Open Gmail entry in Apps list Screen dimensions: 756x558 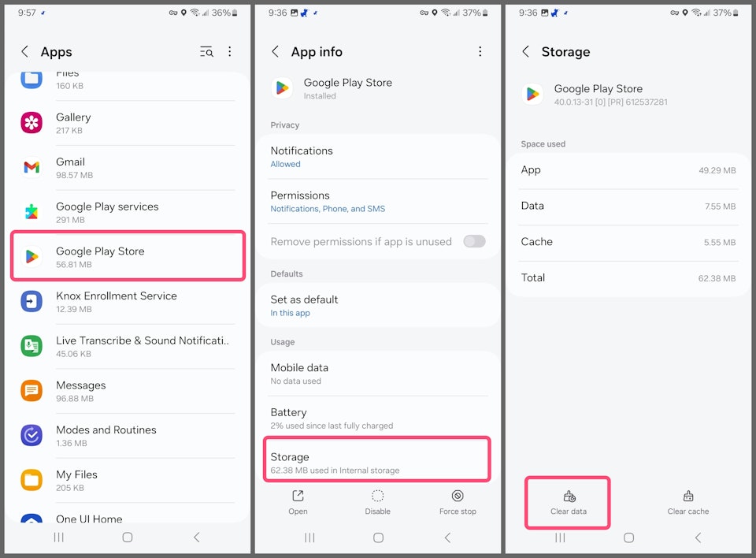128,168
